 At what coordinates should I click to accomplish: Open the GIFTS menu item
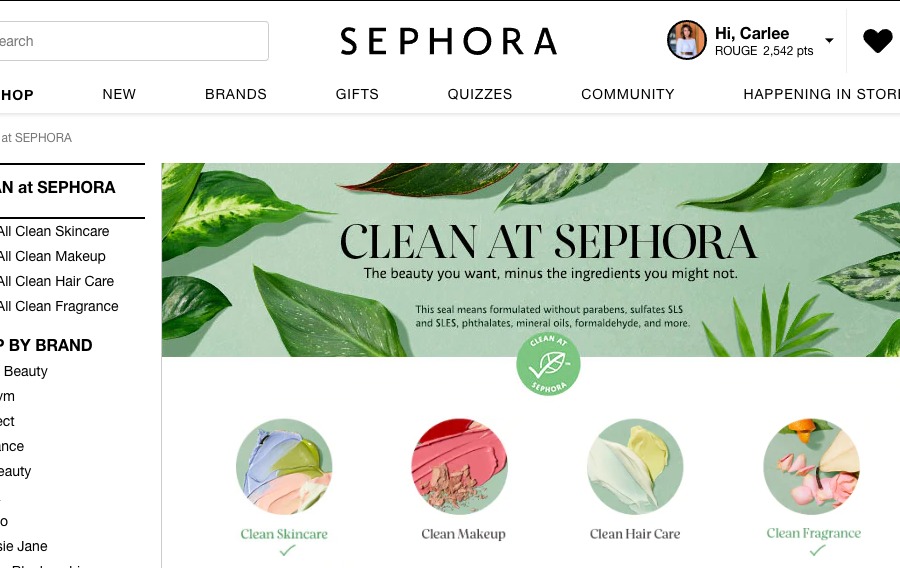click(357, 94)
